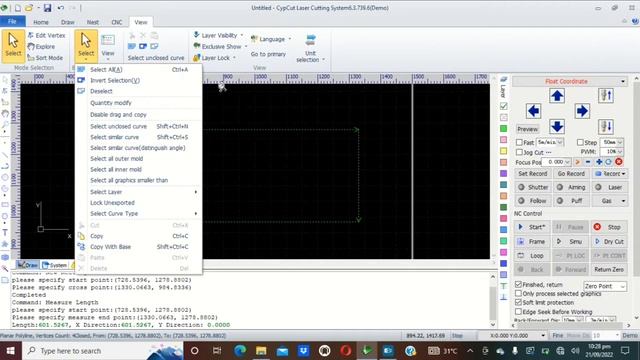Click the Frame button
Screen dimensions: 640x360
click(x=532, y=241)
